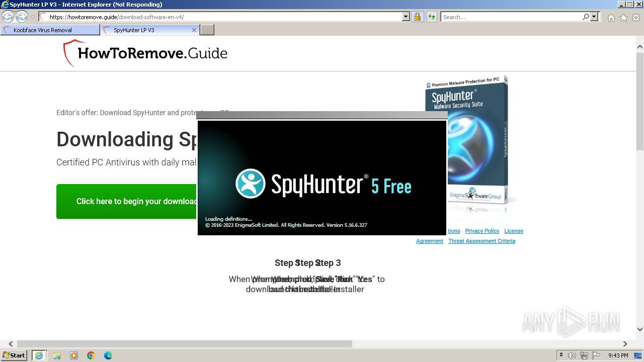Image resolution: width=644 pixels, height=362 pixels.
Task: Click the network tray icon
Action: click(584, 355)
